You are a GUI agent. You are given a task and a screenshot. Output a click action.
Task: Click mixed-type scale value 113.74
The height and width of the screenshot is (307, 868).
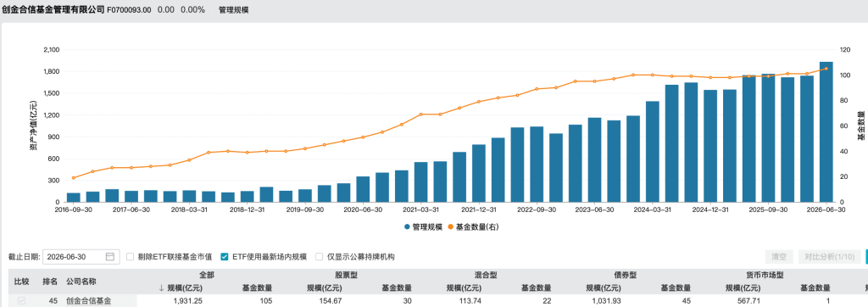(470, 301)
